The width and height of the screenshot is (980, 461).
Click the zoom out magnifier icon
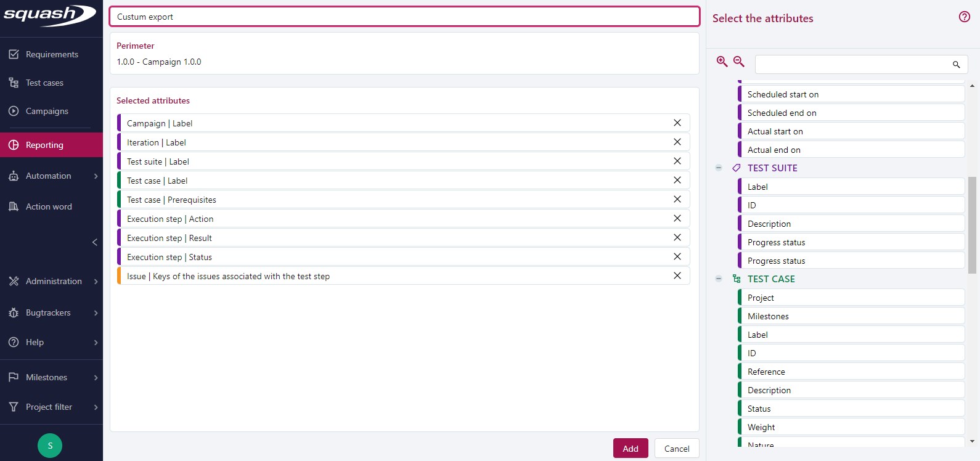pyautogui.click(x=738, y=62)
